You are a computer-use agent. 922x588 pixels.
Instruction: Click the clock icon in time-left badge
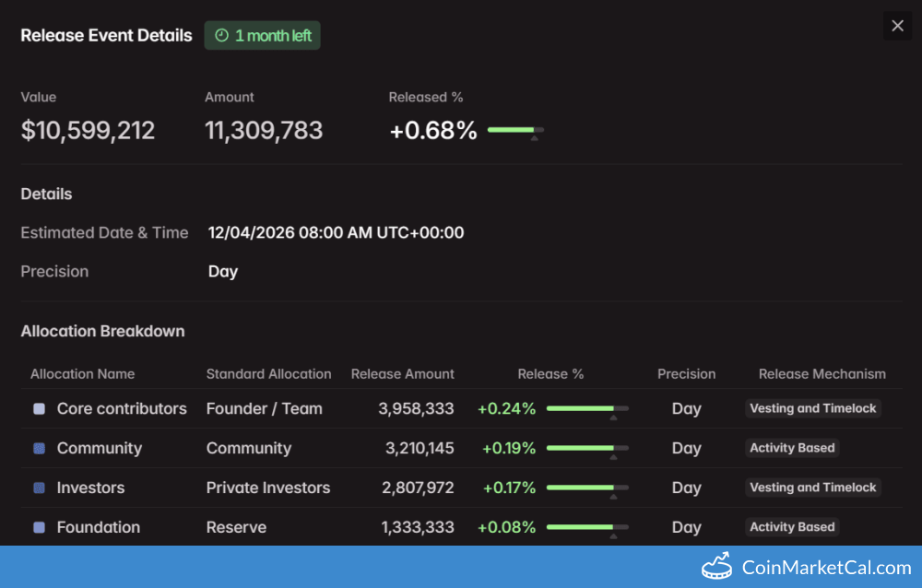click(221, 36)
